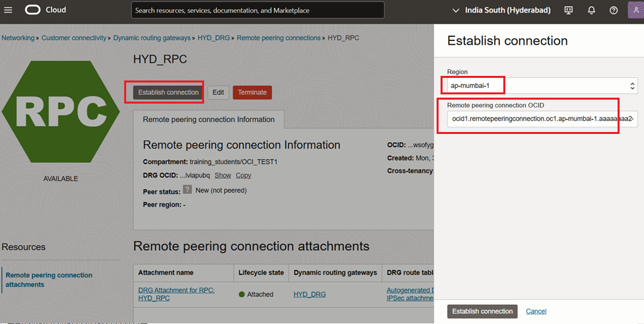This screenshot has width=644, height=324.
Task: Click Establish connection in the side panel footer
Action: [x=482, y=311]
